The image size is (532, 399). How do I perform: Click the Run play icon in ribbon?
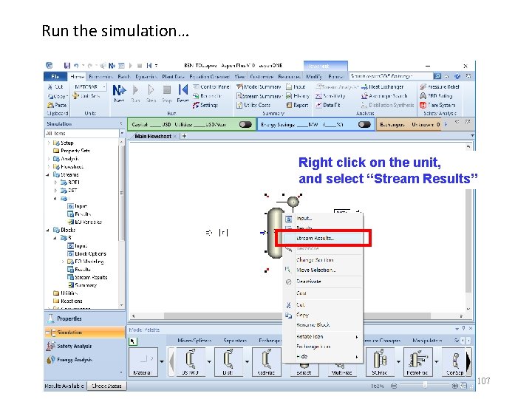[135, 90]
